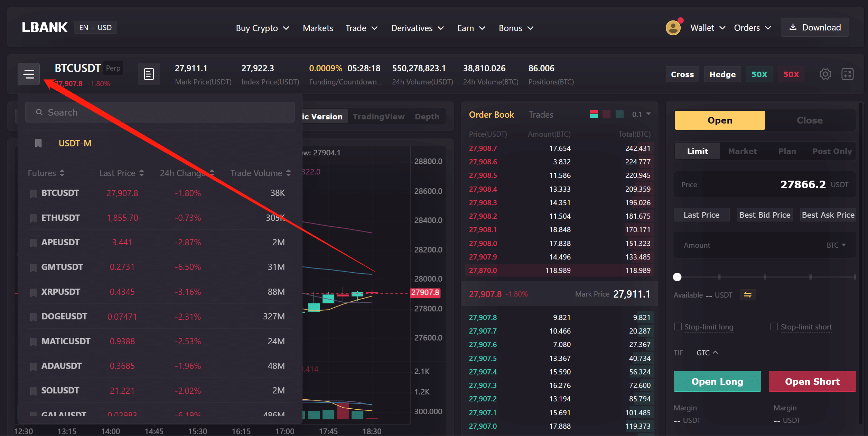
Task: Click the user profile avatar
Action: click(x=673, y=28)
